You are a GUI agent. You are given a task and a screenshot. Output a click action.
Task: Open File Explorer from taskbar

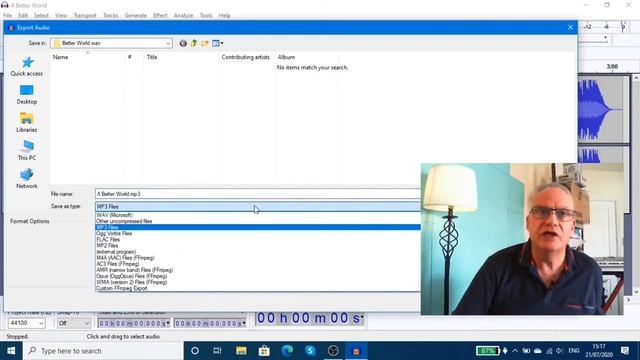tap(241, 351)
